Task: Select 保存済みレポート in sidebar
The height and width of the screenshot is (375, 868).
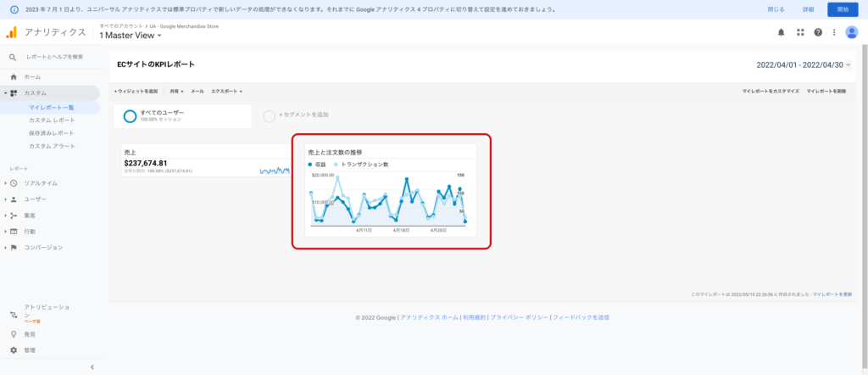Action: 52,133
